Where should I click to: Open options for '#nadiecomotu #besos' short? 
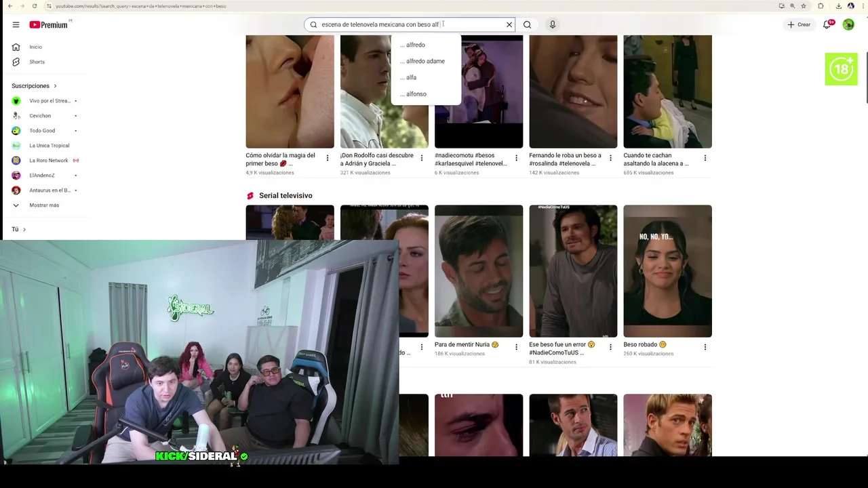tap(516, 158)
